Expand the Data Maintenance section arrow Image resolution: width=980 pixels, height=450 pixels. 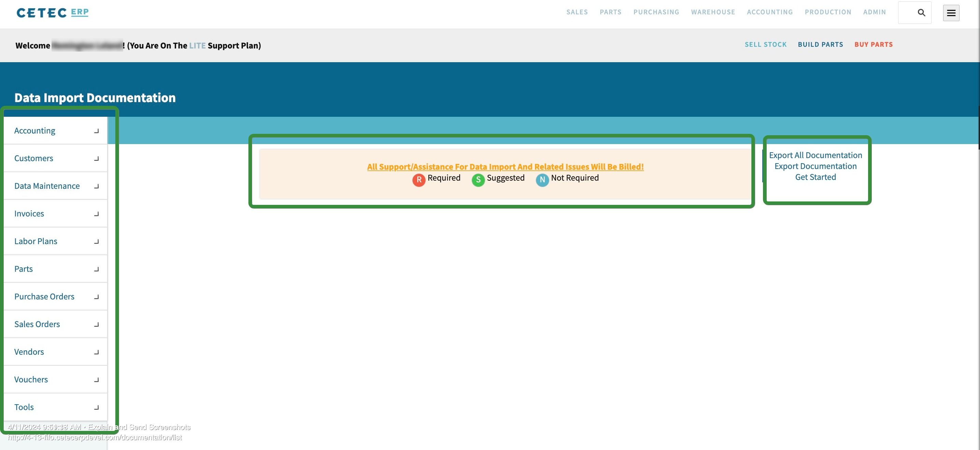96,186
